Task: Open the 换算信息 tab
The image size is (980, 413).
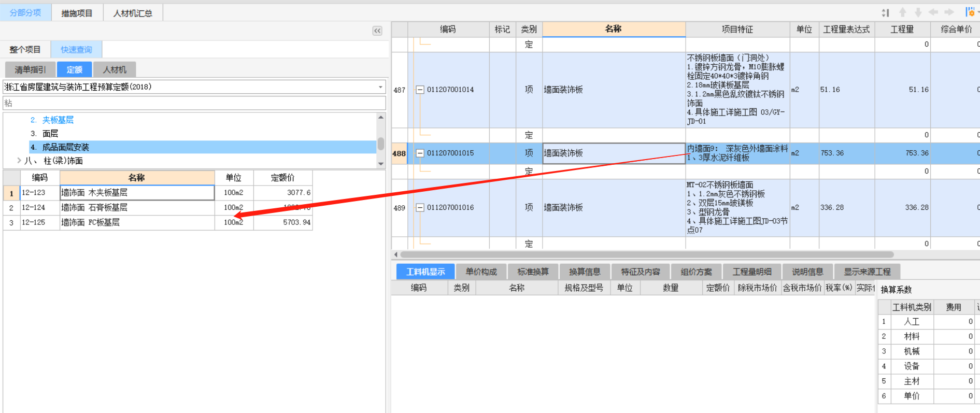Action: (x=585, y=272)
